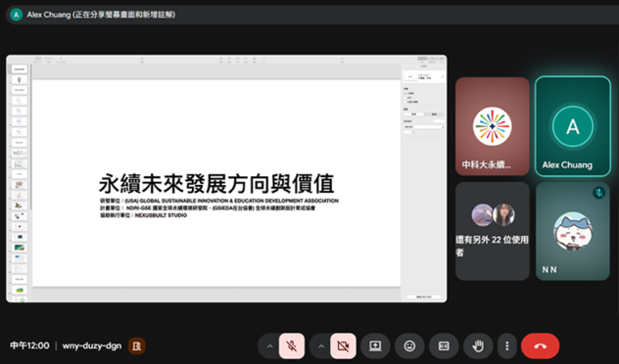Toggle captions button
The width and height of the screenshot is (619, 364).
[x=444, y=345]
